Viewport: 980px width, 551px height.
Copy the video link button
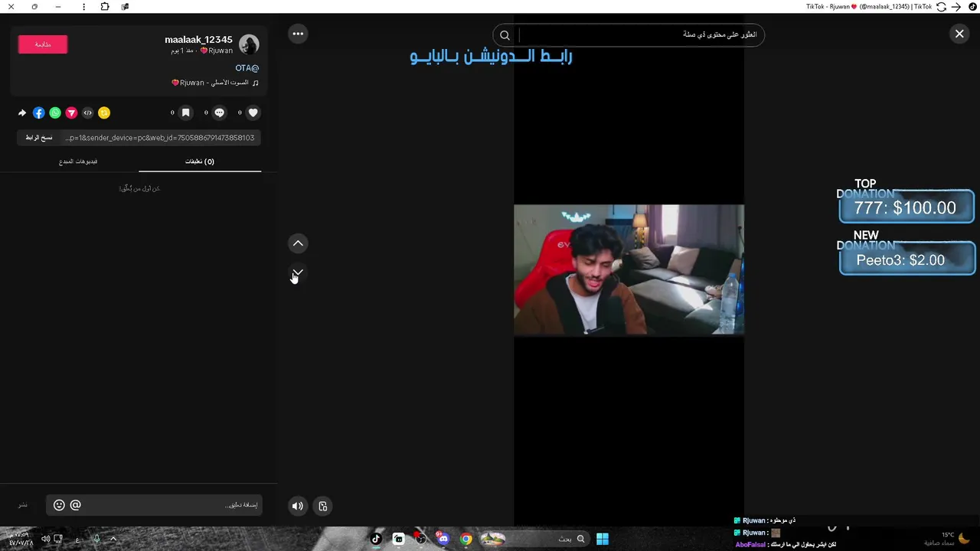(x=39, y=138)
